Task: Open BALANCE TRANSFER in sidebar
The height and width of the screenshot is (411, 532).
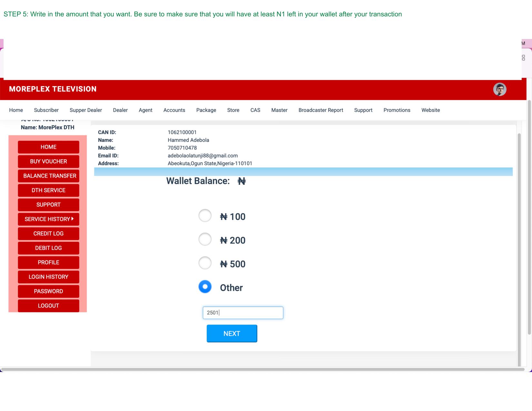Action: pyautogui.click(x=48, y=176)
